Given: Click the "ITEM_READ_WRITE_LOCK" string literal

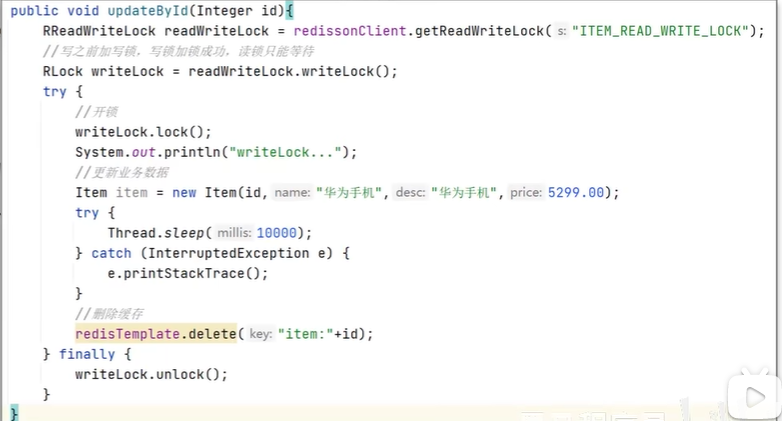Looking at the screenshot, I should 660,31.
